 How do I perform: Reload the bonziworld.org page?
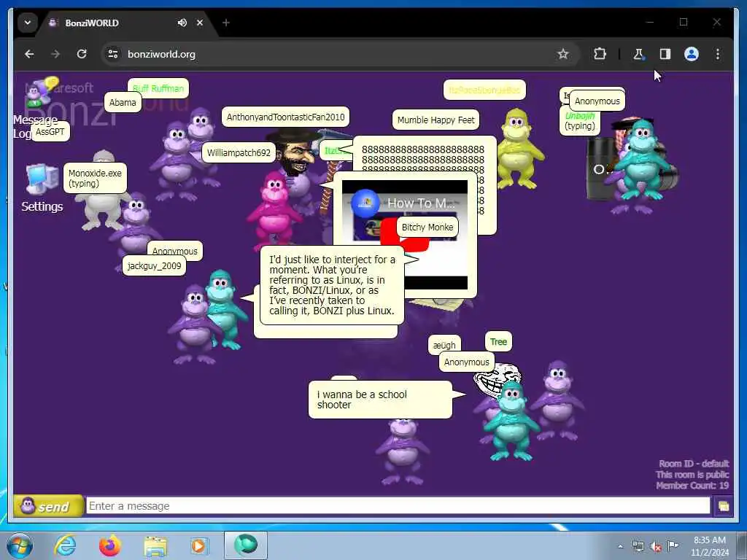[x=82, y=54]
